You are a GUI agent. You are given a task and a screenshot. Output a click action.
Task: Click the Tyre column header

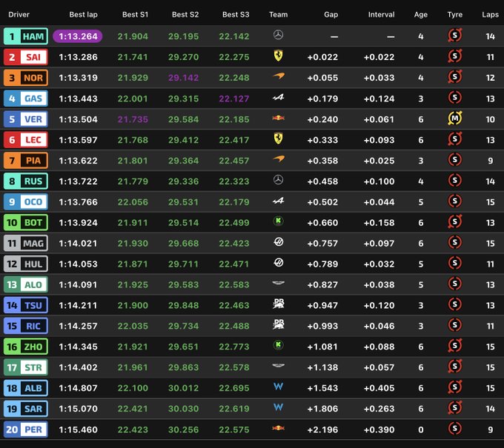click(455, 15)
